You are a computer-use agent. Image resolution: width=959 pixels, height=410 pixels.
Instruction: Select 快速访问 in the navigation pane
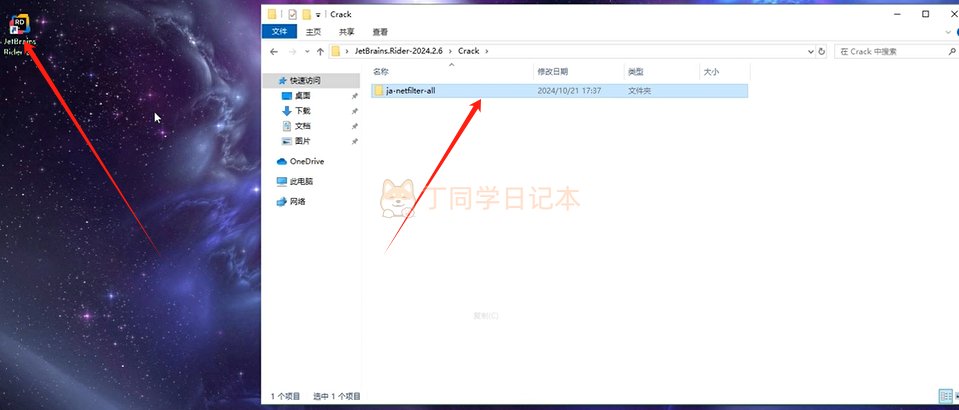[311, 80]
